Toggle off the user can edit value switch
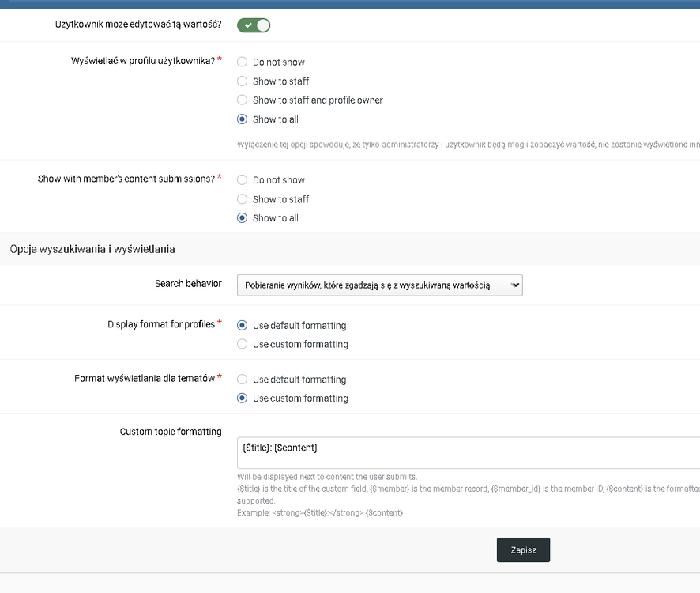The image size is (700, 593). [x=254, y=25]
